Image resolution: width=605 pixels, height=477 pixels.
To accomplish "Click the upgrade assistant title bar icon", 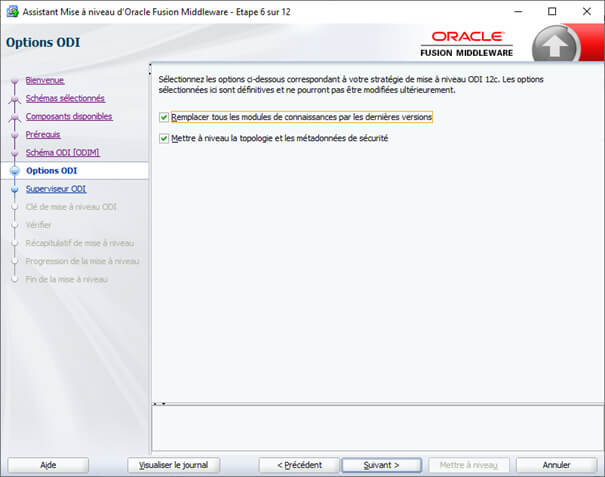I will (x=12, y=12).
